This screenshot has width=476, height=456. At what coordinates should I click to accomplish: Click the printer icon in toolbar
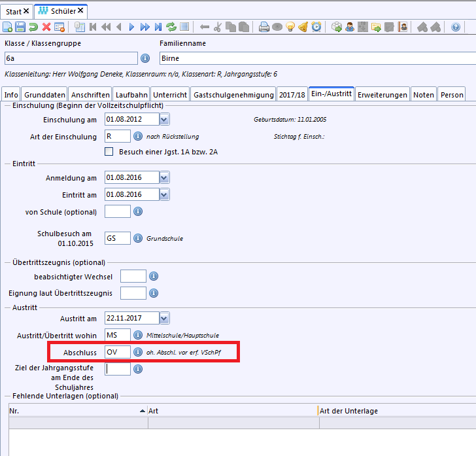point(263,27)
